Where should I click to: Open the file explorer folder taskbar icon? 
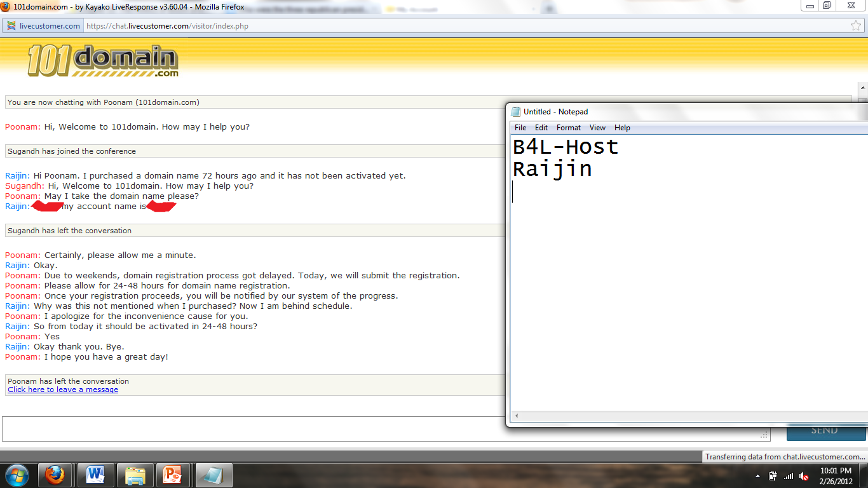tap(135, 475)
